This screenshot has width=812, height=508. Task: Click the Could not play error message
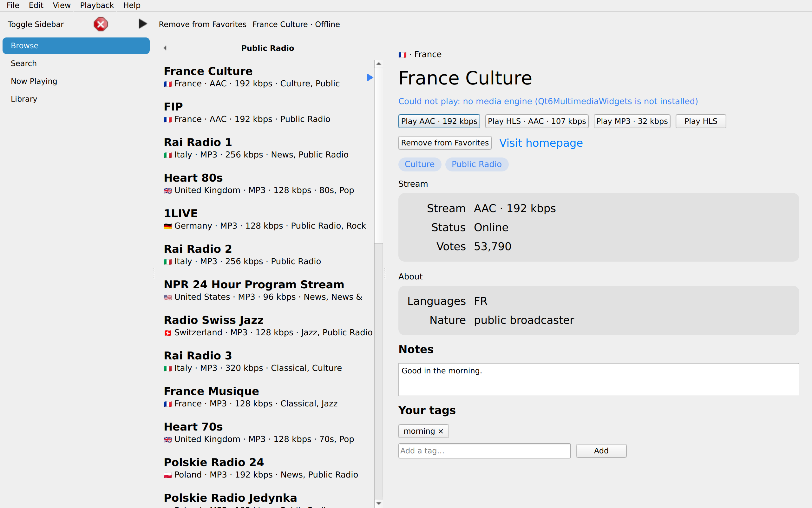(548, 101)
